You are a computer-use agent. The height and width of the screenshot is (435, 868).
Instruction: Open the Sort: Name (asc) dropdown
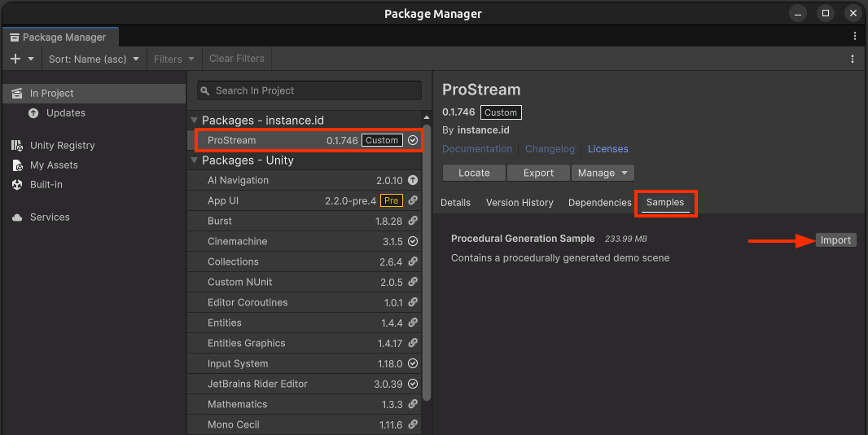(x=94, y=59)
